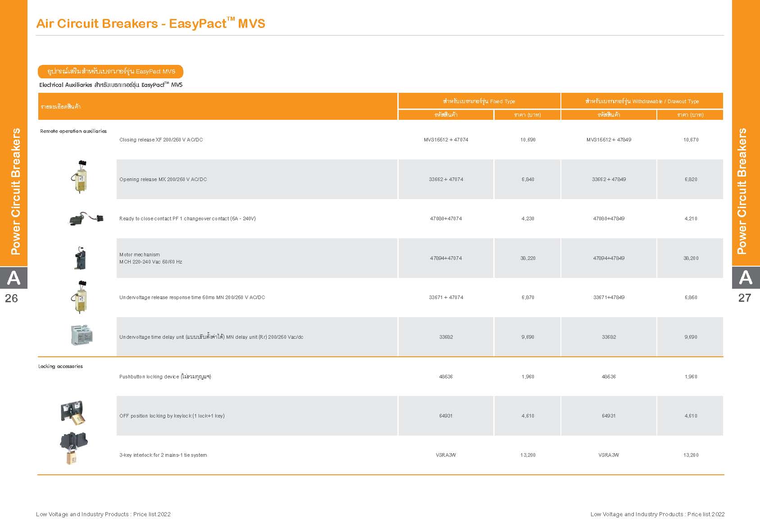
Task: Click OFF position locking by keylock description
Action: 172,416
